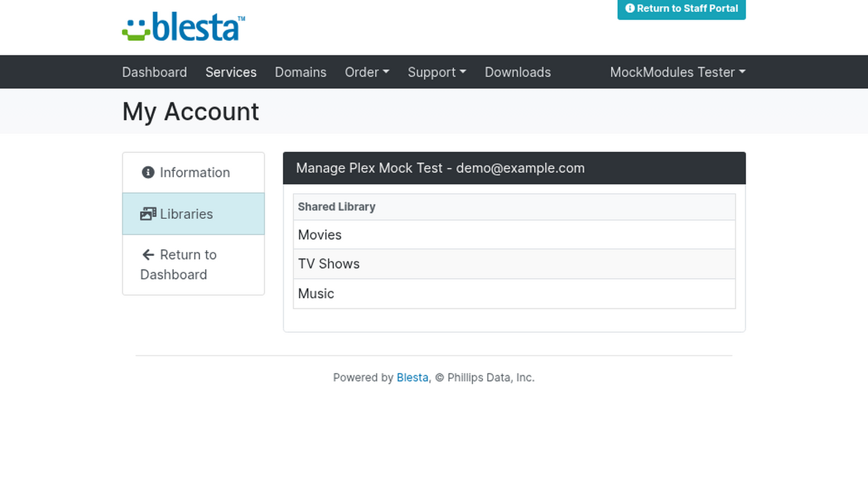The width and height of the screenshot is (868, 488).
Task: Open the MockModules Tester user menu
Action: pyautogui.click(x=678, y=72)
